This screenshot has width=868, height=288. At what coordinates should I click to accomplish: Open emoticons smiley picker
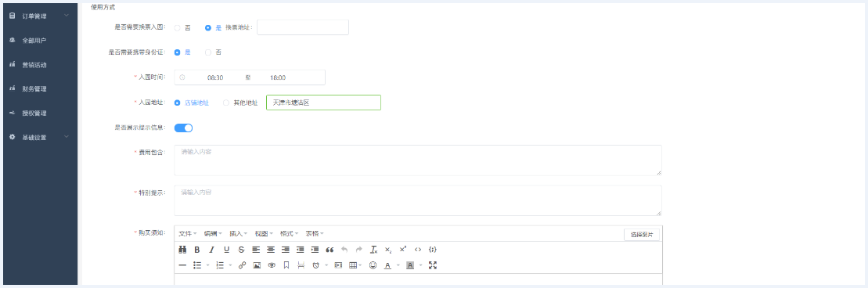(373, 265)
